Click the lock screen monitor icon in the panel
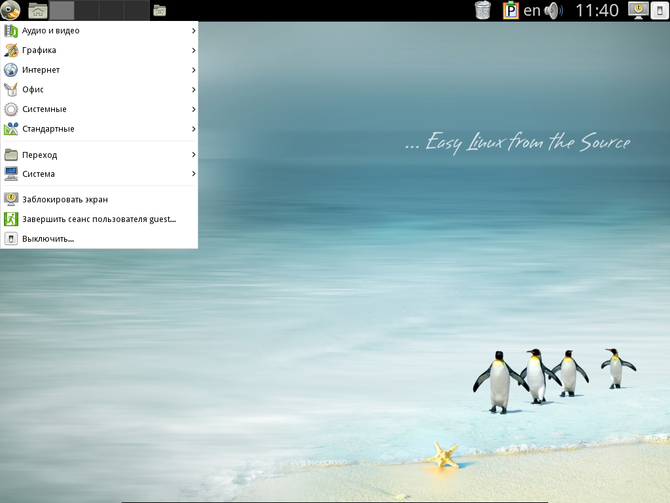The height and width of the screenshot is (503, 670). point(638,10)
